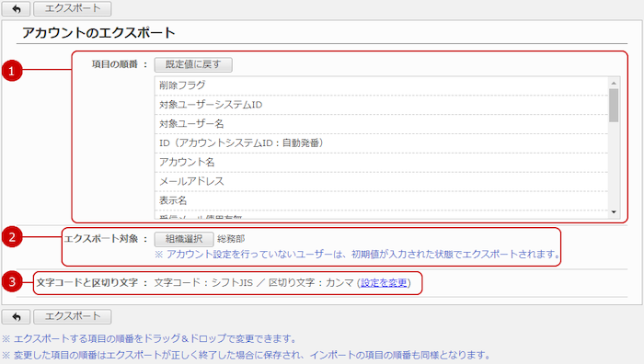644x364 pixels.
Task: Select the 対象ユーザーシステムID item
Action: [x=381, y=105]
